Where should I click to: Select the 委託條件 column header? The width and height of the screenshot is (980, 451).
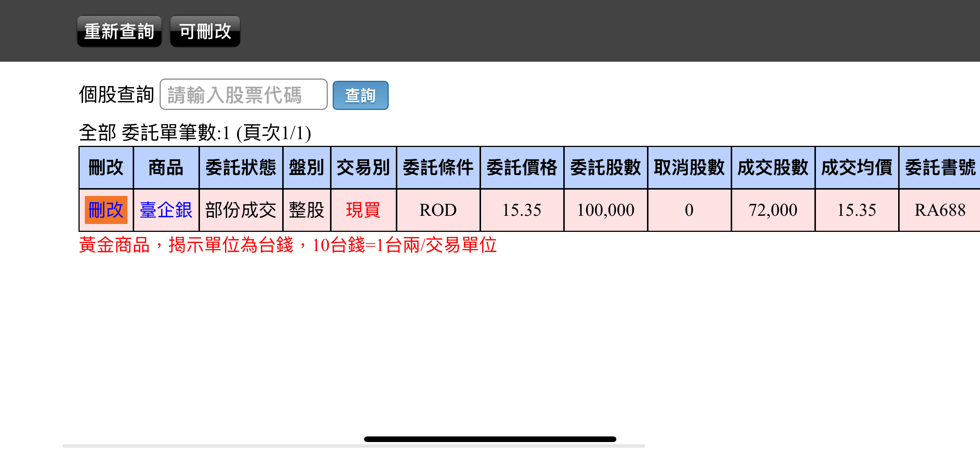pos(438,168)
